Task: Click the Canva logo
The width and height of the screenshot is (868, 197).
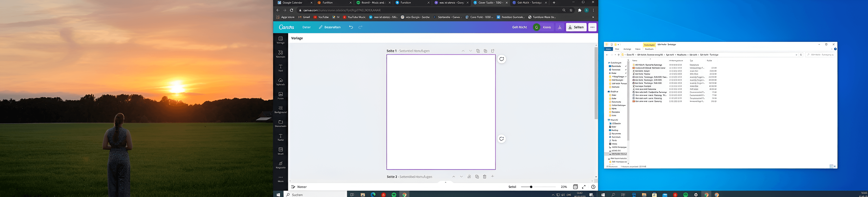Action: pyautogui.click(x=286, y=27)
